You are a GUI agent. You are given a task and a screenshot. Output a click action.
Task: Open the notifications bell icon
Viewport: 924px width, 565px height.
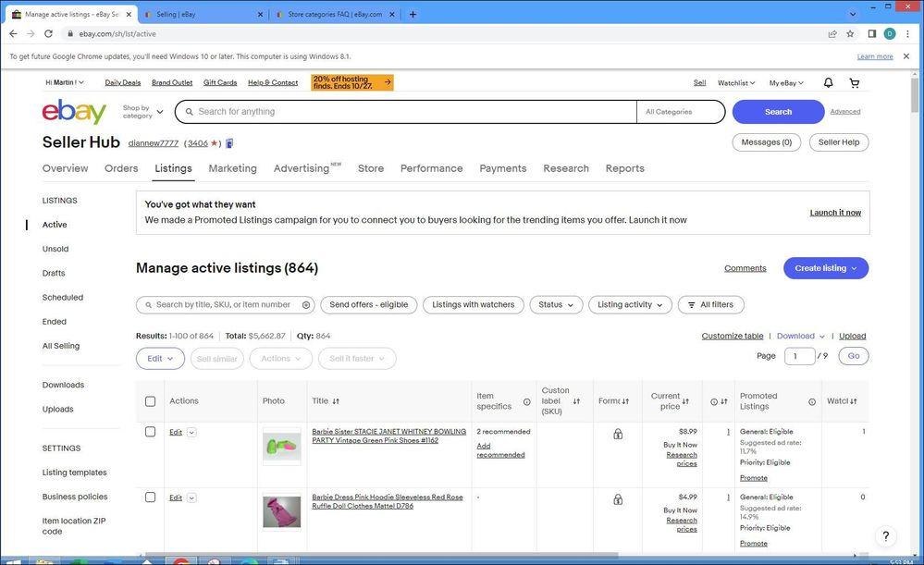coord(828,82)
